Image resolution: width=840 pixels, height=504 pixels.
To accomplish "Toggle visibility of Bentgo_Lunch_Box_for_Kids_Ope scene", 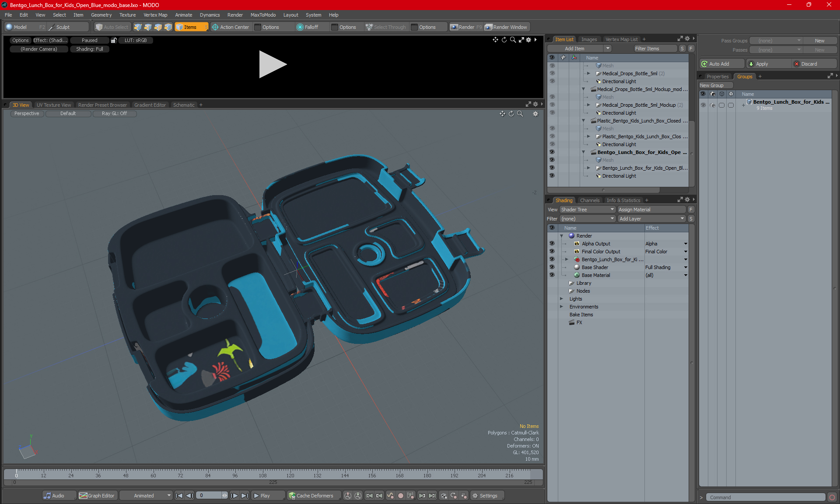I will pos(552,152).
